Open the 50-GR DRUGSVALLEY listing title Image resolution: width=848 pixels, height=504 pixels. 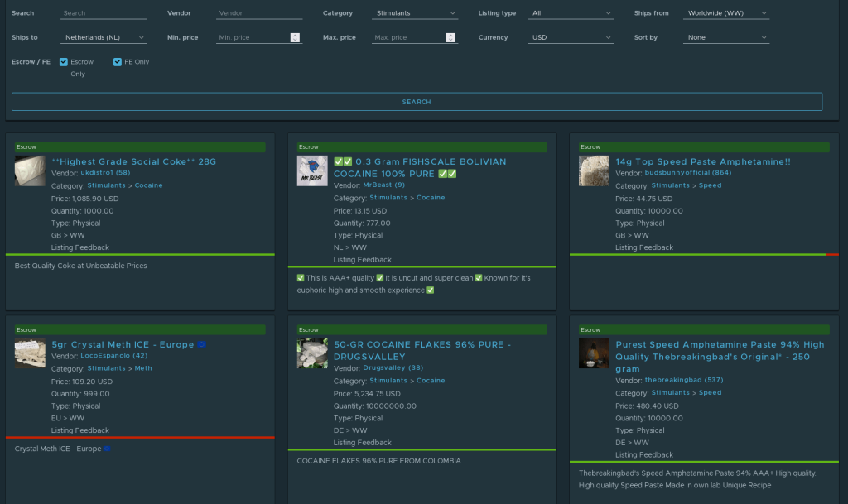(422, 351)
